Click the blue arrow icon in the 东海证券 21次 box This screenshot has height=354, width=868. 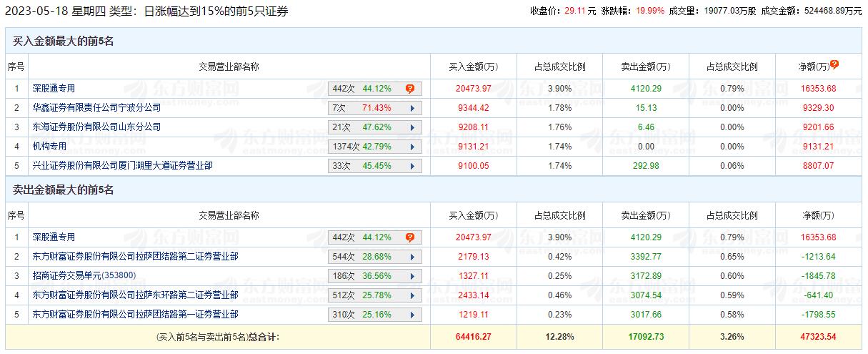[x=412, y=127]
